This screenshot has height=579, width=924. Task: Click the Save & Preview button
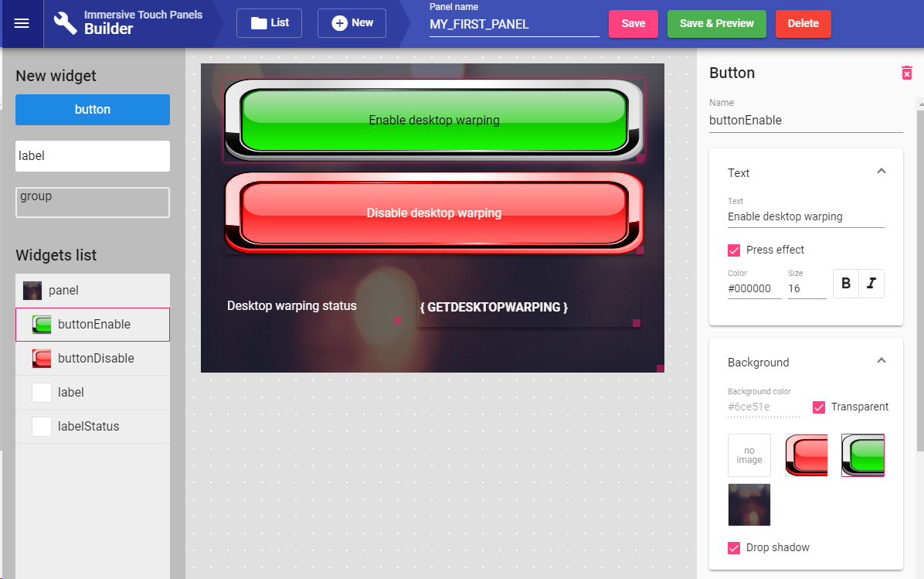[x=717, y=24]
